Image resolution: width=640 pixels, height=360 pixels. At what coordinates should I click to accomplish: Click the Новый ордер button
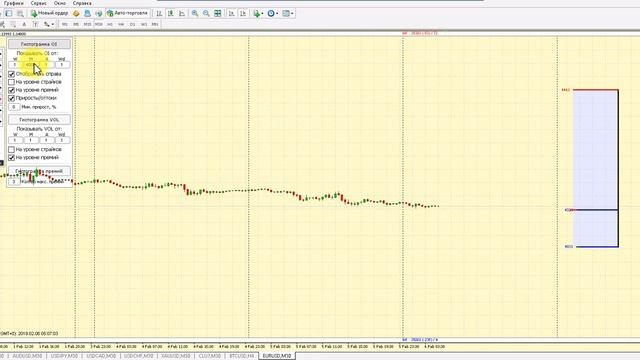click(x=49, y=13)
